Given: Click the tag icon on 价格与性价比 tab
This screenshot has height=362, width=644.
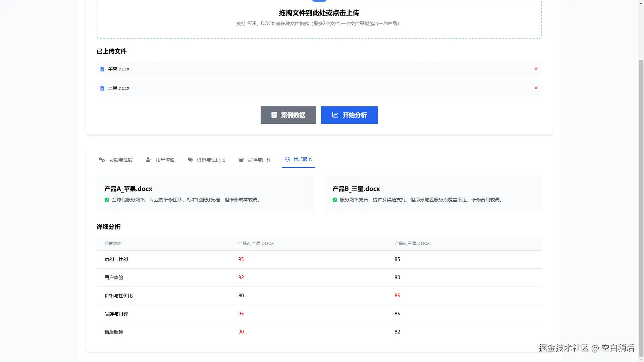Looking at the screenshot, I should click(x=190, y=160).
